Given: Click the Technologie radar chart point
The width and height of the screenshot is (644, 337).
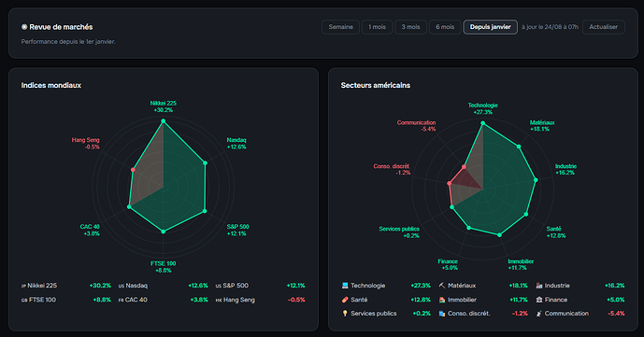Looking at the screenshot, I should (482, 123).
